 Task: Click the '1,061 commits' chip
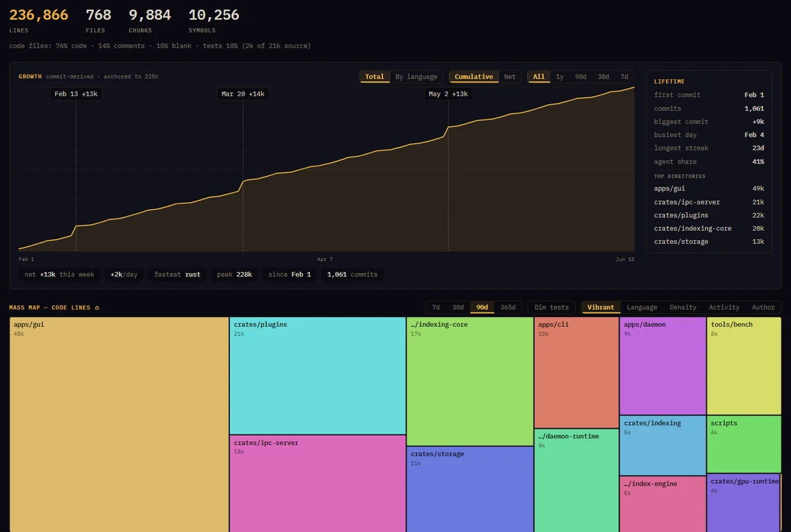353,274
